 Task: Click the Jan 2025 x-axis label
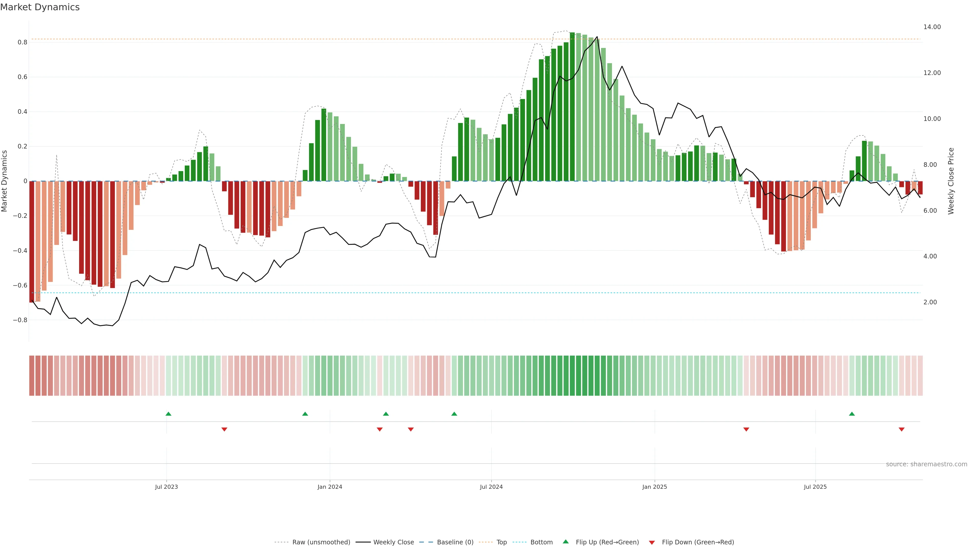pyautogui.click(x=654, y=487)
